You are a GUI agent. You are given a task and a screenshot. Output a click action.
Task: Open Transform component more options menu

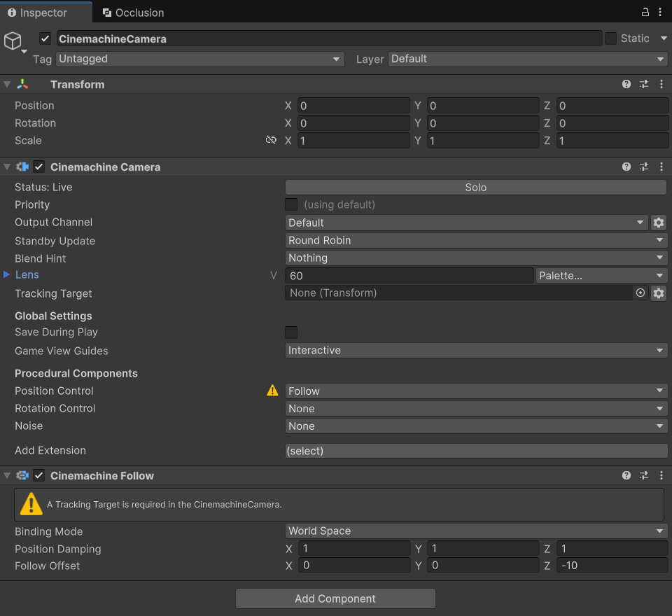[x=661, y=84]
